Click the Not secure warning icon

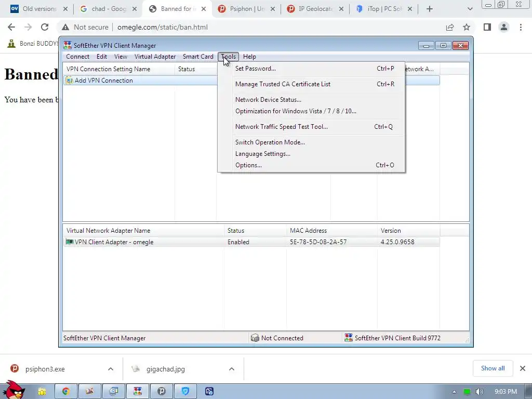pos(65,27)
